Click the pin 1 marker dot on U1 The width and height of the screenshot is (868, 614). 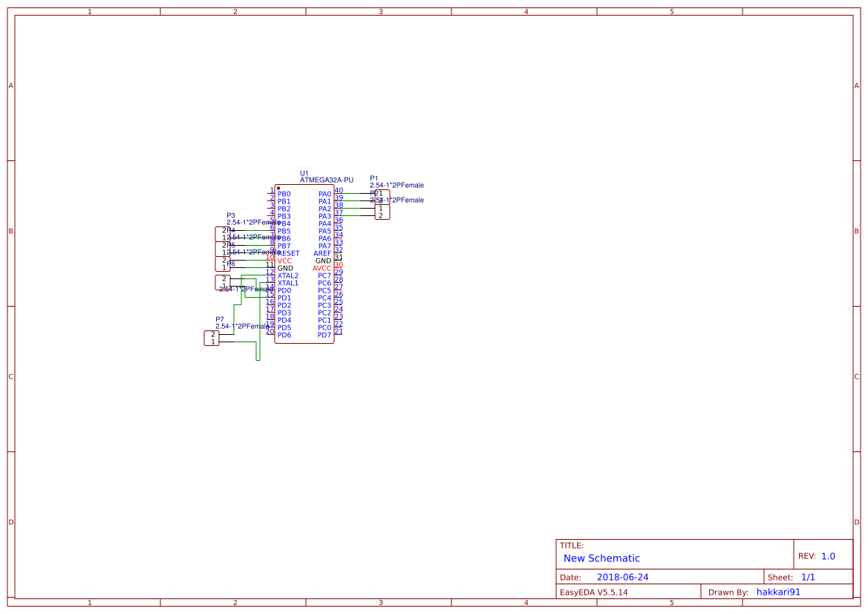(278, 189)
